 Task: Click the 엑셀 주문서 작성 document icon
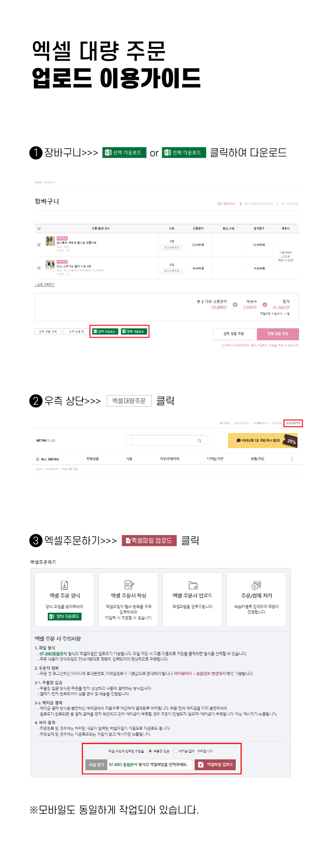coord(129,585)
